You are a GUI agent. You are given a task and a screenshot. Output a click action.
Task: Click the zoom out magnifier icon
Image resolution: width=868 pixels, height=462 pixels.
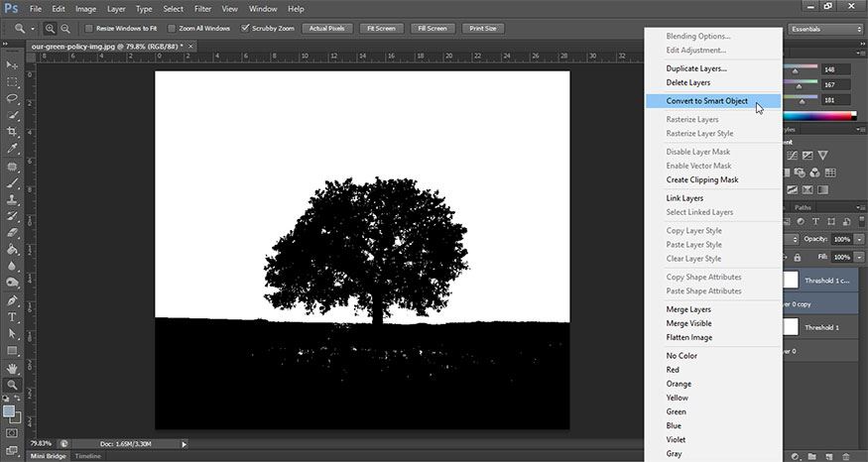65,29
